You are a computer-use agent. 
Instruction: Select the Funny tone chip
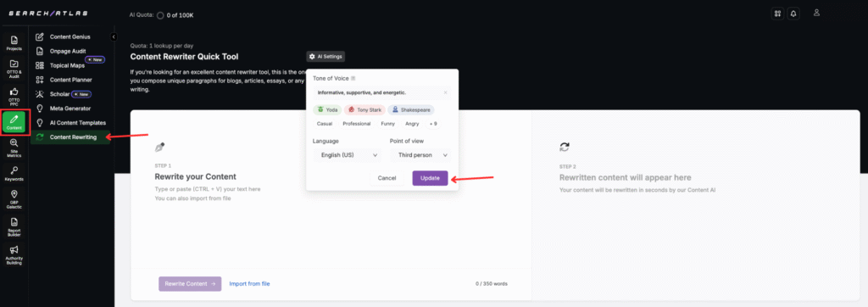pos(388,124)
